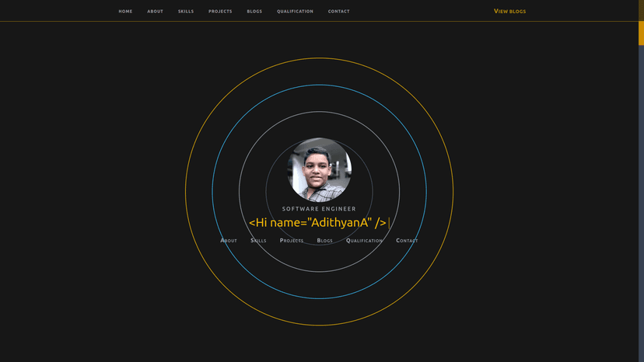The image size is (644, 362).
Task: Go to PROJECTS in the top navigation
Action: [220, 12]
